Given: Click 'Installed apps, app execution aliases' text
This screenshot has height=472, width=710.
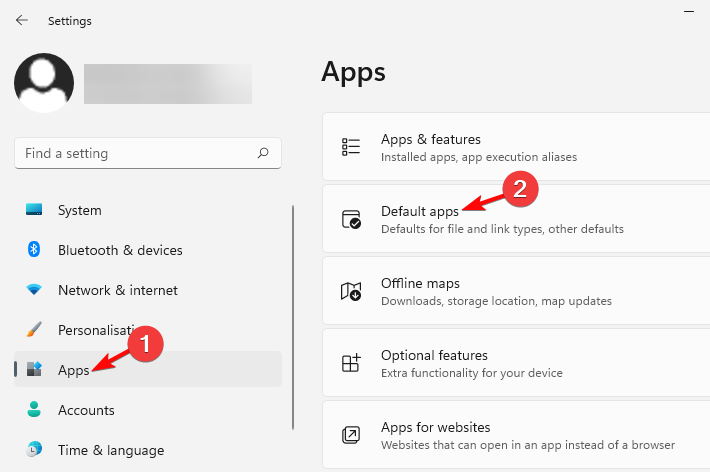Looking at the screenshot, I should 479,157.
